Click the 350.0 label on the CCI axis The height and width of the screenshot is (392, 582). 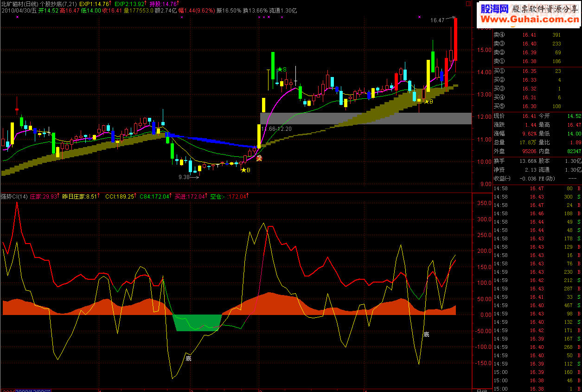tap(484, 203)
